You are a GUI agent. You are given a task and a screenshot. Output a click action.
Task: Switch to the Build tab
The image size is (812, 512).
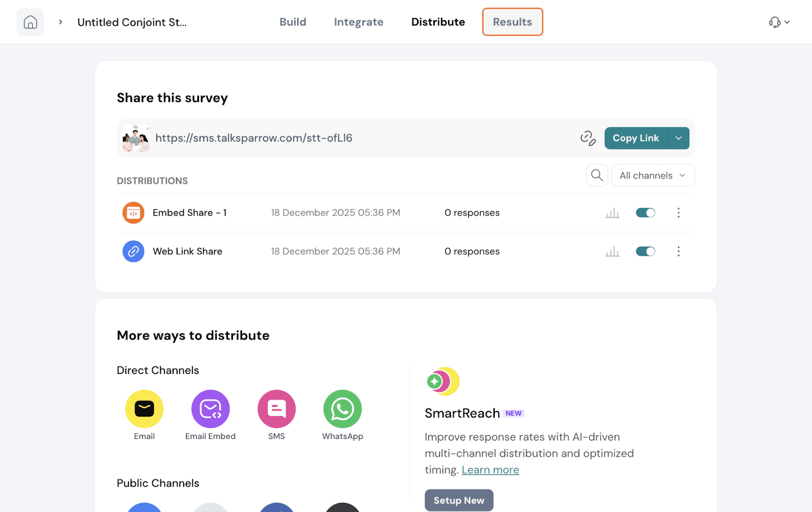tap(293, 22)
